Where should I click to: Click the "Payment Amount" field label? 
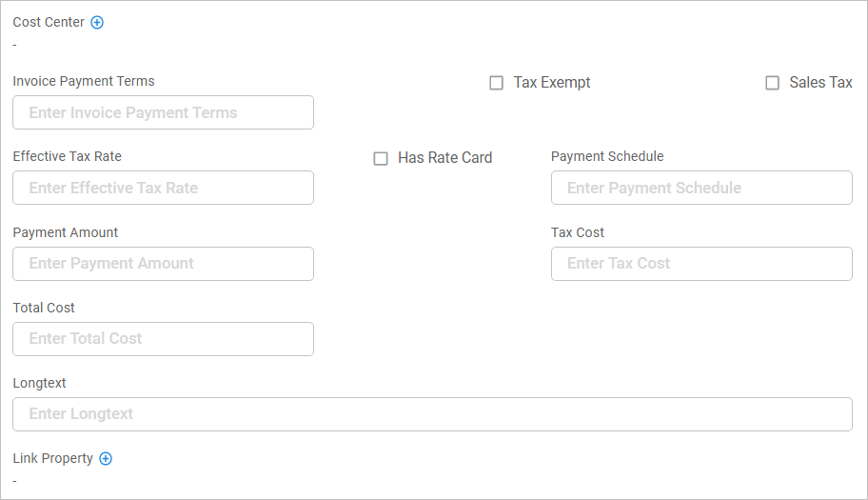coord(66,232)
